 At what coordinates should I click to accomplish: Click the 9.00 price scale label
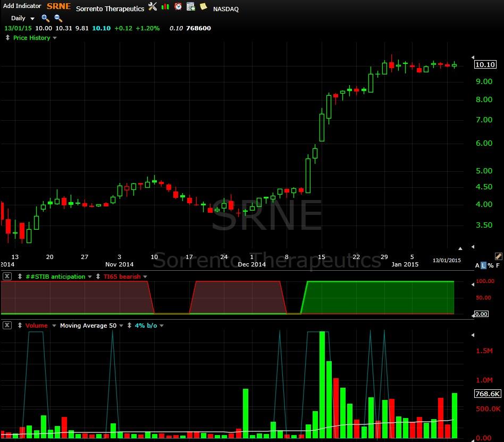(x=484, y=81)
